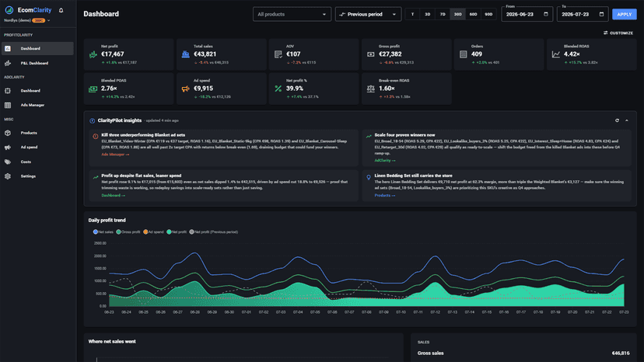
Task: Open Ad spend sidebar menu item
Action: (37, 148)
